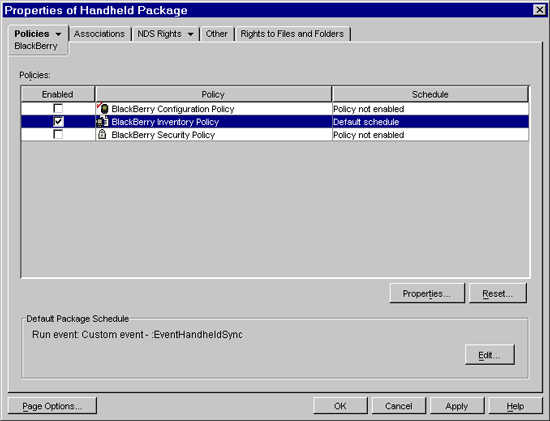Click Policy not enabled for Security Policy
Screen dimensions: 550x421
click(x=430, y=135)
